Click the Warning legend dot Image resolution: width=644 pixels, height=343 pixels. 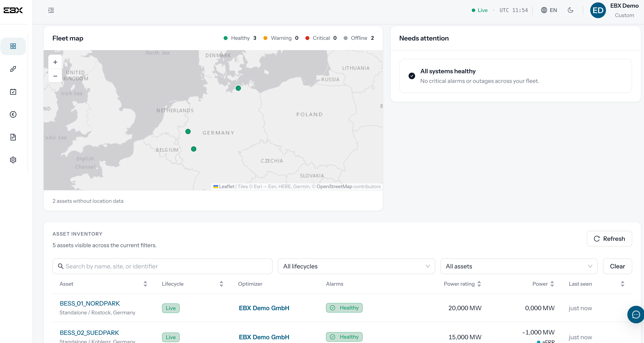pos(266,38)
